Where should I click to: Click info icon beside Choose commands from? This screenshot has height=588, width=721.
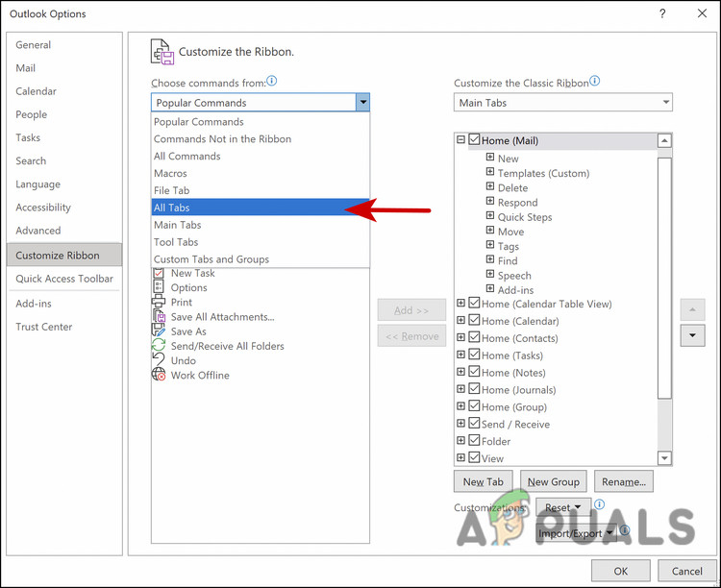tap(272, 82)
